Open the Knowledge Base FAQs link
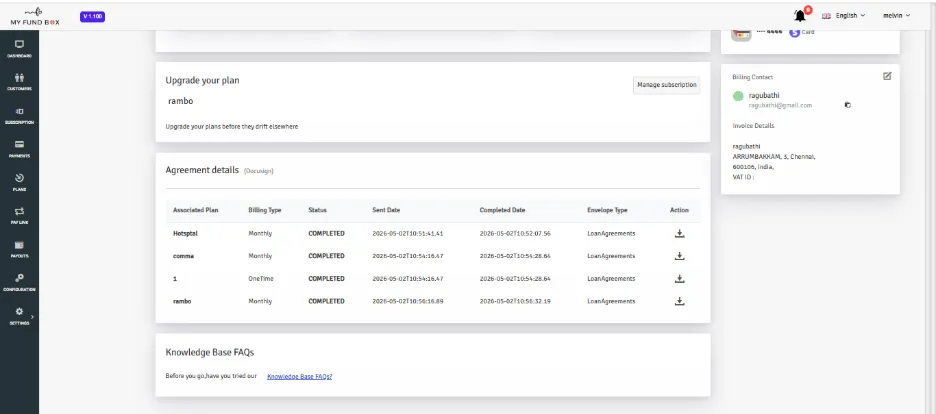 pos(300,376)
